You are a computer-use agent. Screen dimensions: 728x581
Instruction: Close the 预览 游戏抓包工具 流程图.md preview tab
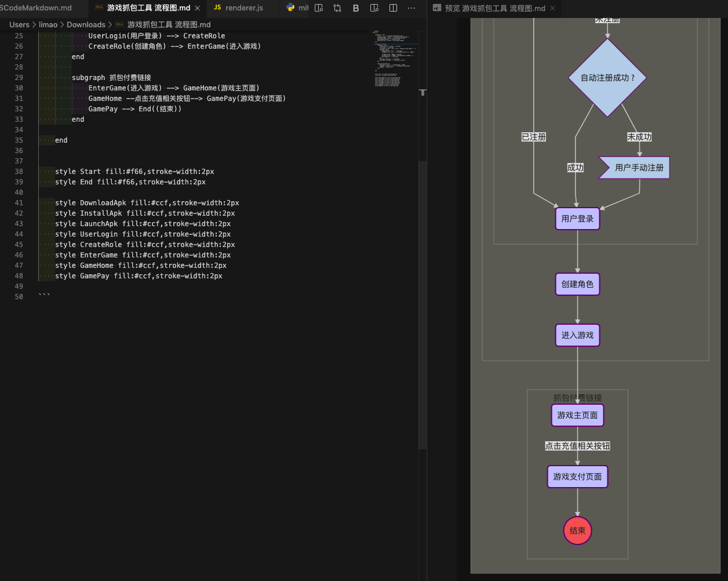pyautogui.click(x=552, y=8)
